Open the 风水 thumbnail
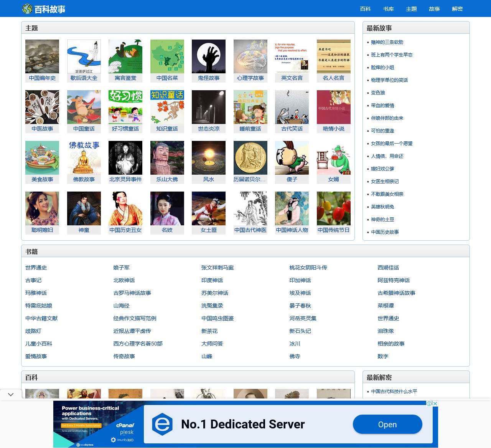 click(x=209, y=158)
